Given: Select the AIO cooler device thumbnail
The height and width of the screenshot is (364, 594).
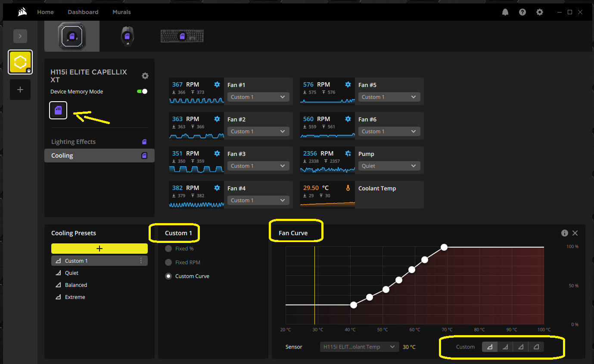Looking at the screenshot, I should click(x=72, y=36).
